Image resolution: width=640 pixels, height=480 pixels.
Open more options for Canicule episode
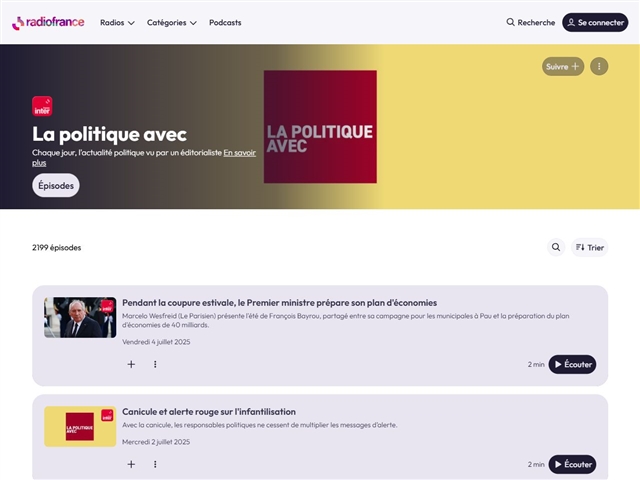[x=155, y=464]
